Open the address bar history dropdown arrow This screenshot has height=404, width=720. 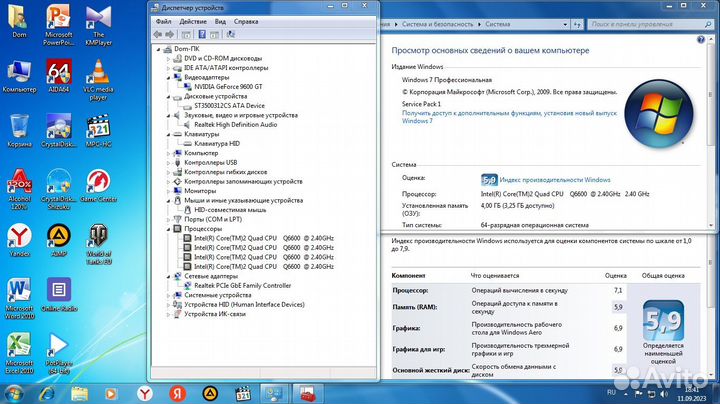click(x=565, y=24)
